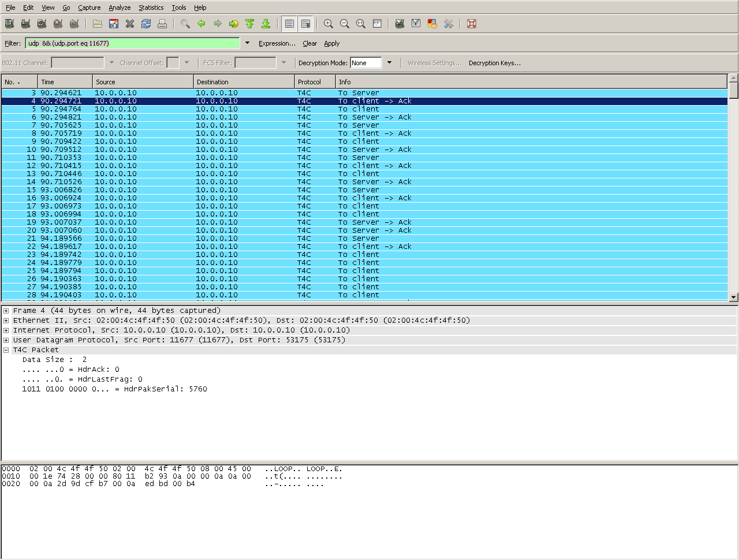Open the filter history dropdown arrow
Image resolution: width=739 pixels, height=560 pixels.
point(247,43)
